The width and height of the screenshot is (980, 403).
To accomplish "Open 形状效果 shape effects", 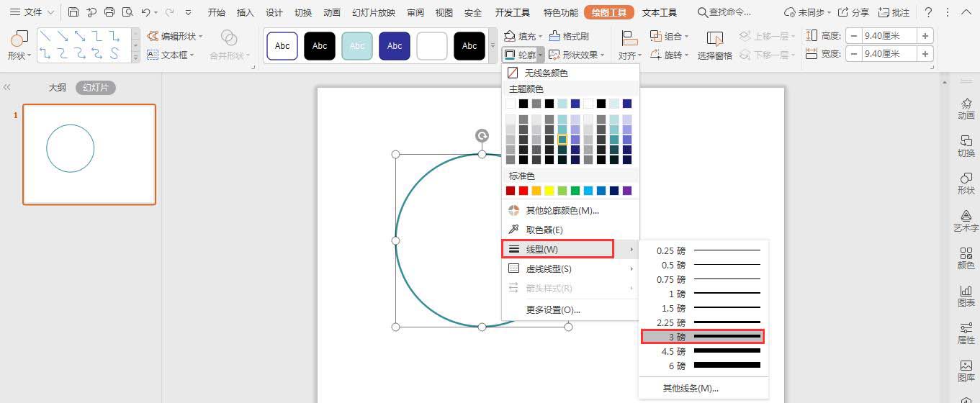I will [577, 55].
